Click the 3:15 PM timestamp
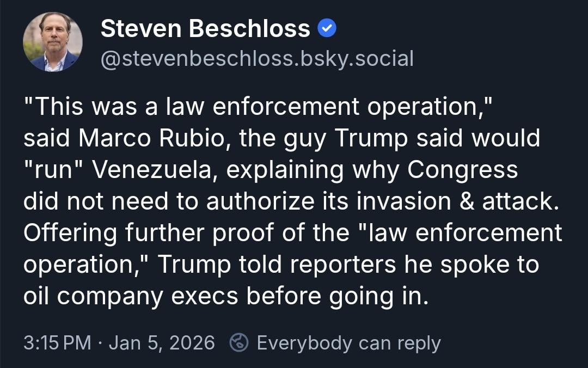 click(57, 343)
